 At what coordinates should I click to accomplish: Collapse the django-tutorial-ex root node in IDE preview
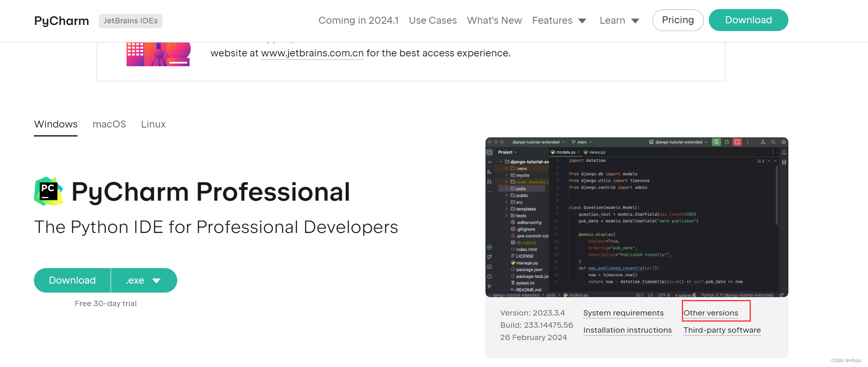(501, 162)
